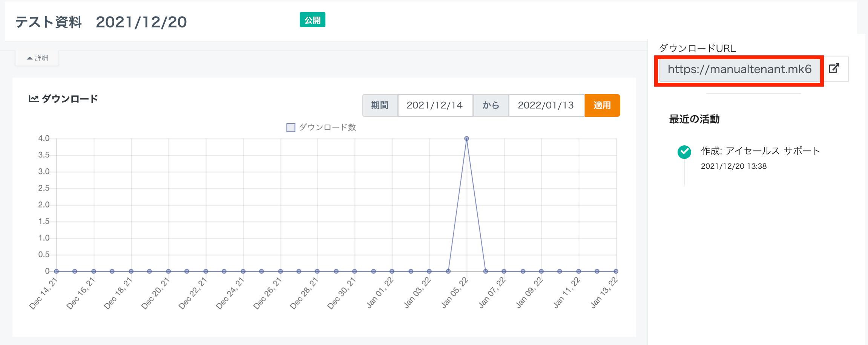Click the から separator label
This screenshot has height=345, width=868.
(x=491, y=105)
